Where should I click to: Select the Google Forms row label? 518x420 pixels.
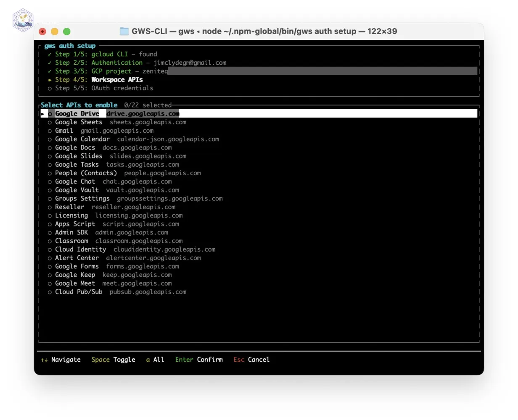77,266
